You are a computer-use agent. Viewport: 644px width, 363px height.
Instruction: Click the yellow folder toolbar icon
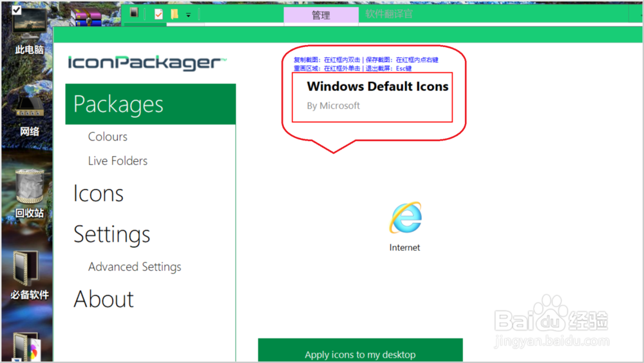(175, 14)
